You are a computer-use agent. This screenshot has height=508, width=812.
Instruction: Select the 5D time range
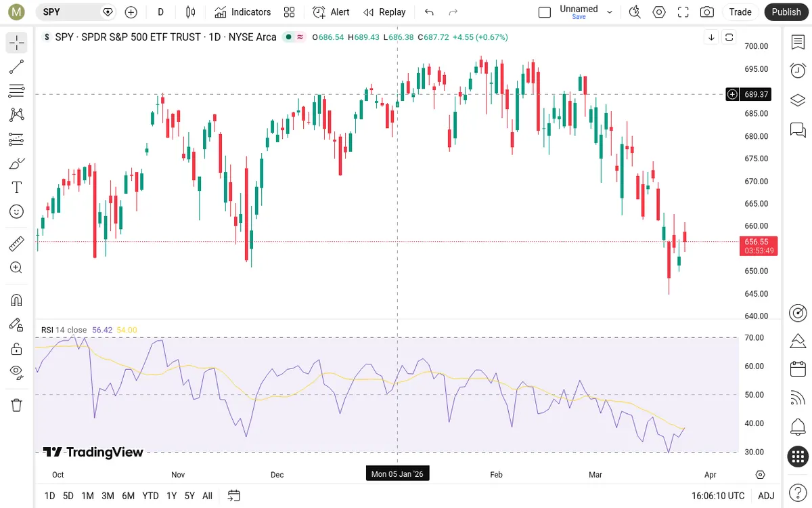(68, 496)
